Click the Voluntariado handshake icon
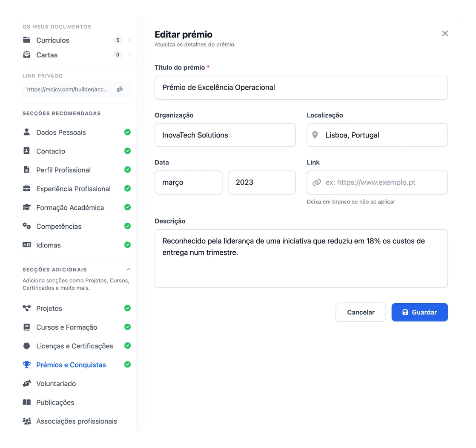Screen dimensions: 476x448 click(x=27, y=384)
